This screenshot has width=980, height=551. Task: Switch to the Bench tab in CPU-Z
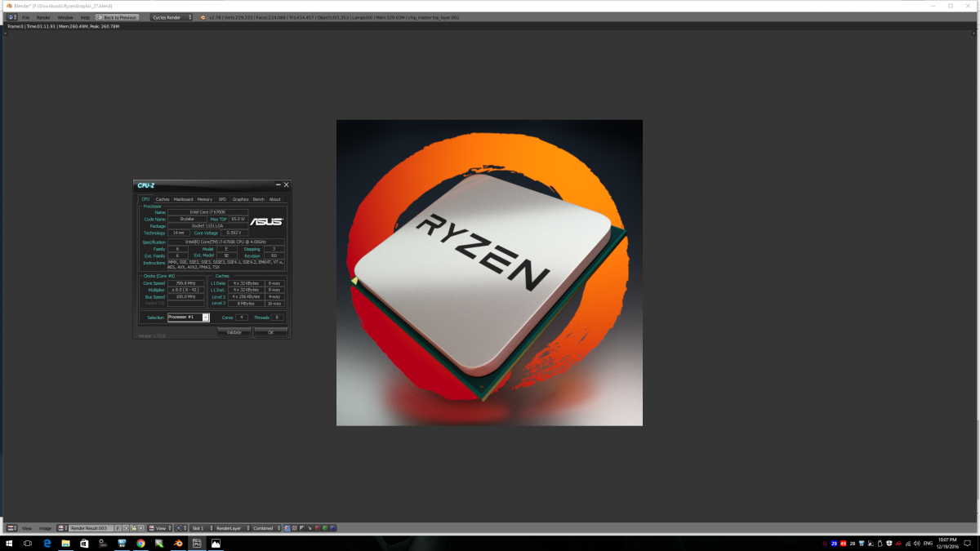[x=258, y=199]
